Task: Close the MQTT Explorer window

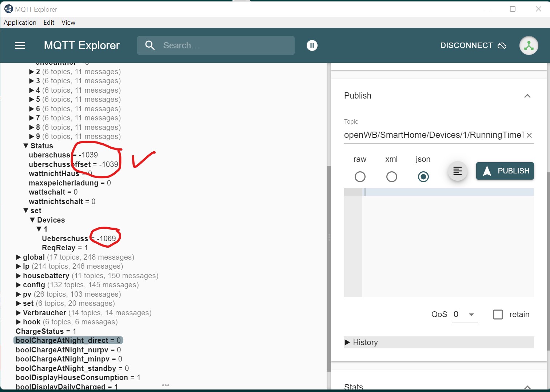Action: 538,9
